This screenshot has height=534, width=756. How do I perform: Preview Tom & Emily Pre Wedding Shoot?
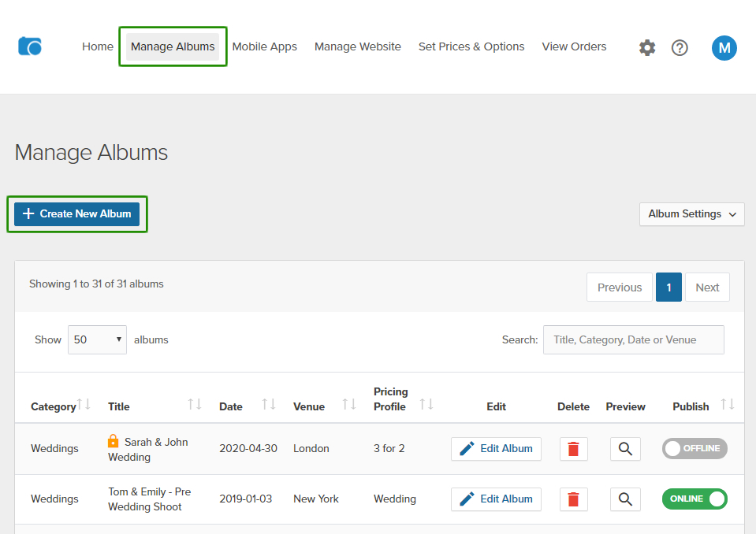point(625,499)
